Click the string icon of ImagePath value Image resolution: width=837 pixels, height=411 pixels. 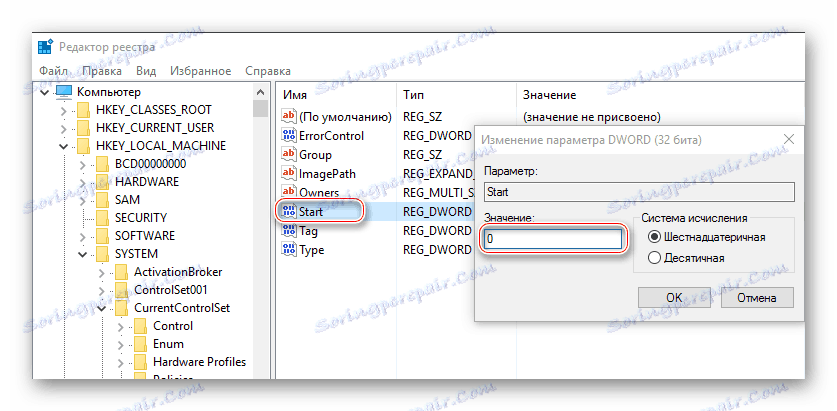pyautogui.click(x=288, y=173)
